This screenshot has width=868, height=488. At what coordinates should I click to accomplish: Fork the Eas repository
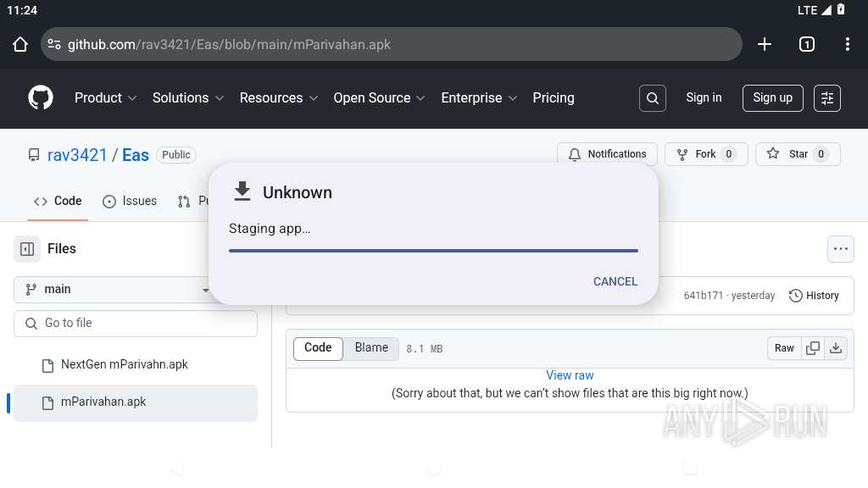pos(706,154)
